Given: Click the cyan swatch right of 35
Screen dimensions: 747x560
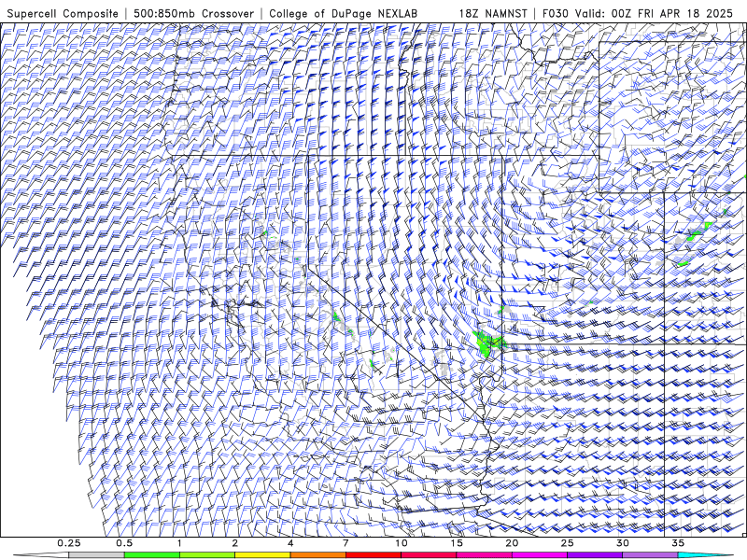Looking at the screenshot, I should coord(705,555).
